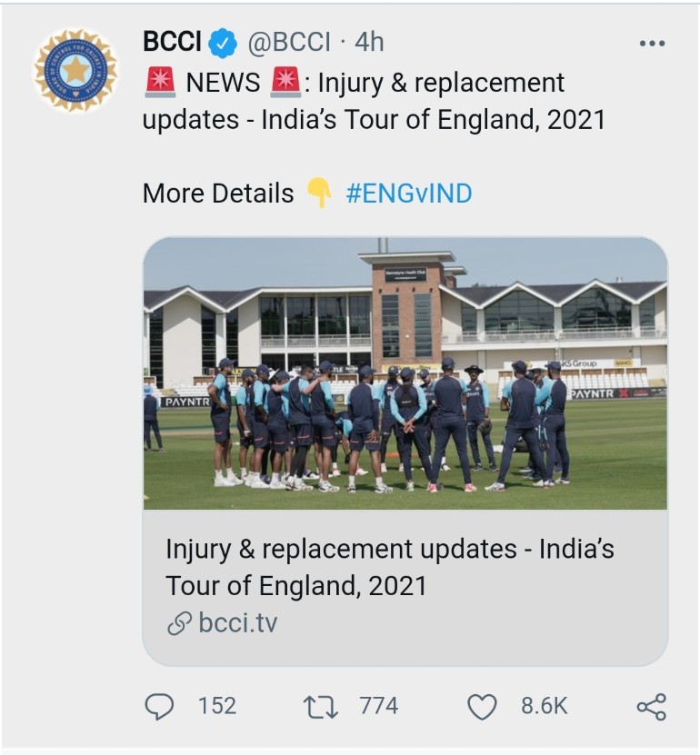
Task: Click the bcci.tv domain text
Action: (x=237, y=623)
